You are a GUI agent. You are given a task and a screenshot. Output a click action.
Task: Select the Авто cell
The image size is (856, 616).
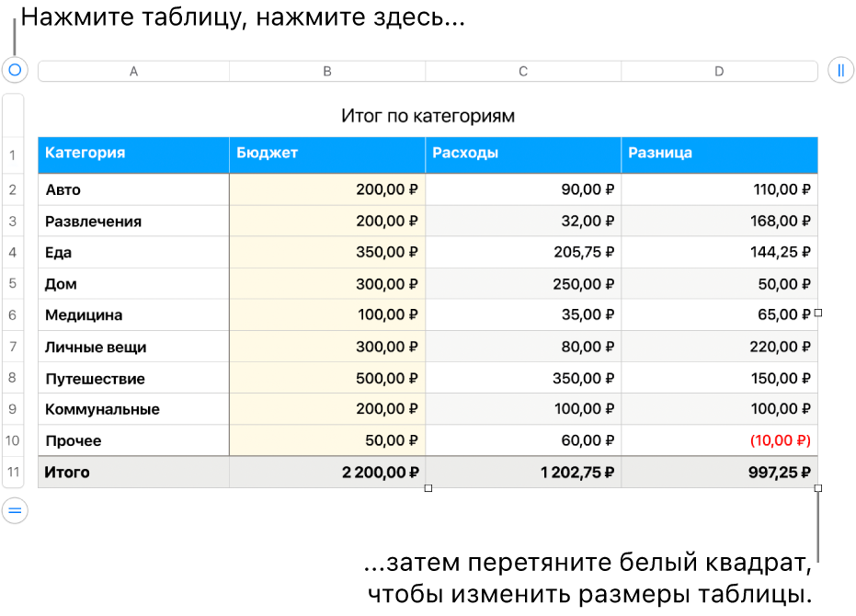(x=133, y=189)
